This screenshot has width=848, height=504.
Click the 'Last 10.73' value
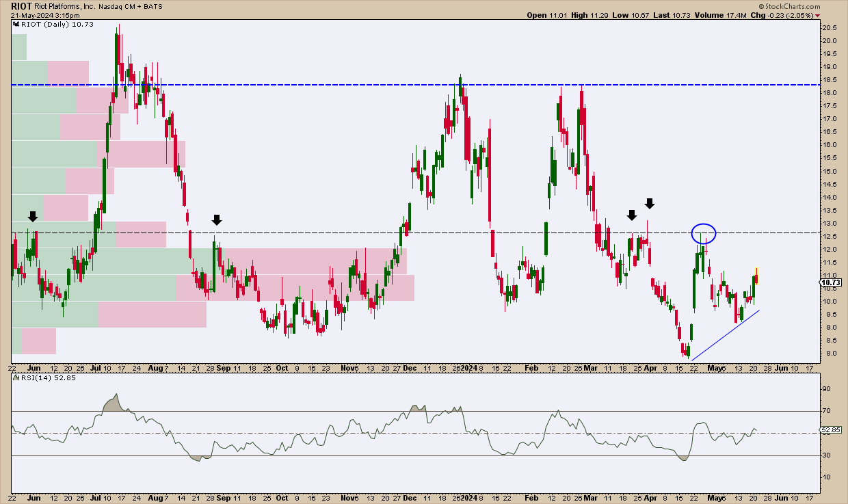pos(670,14)
